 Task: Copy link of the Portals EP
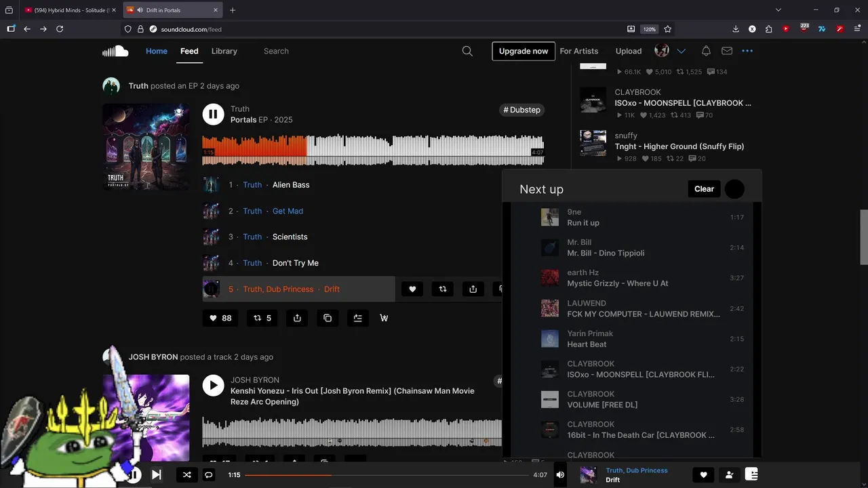click(328, 318)
